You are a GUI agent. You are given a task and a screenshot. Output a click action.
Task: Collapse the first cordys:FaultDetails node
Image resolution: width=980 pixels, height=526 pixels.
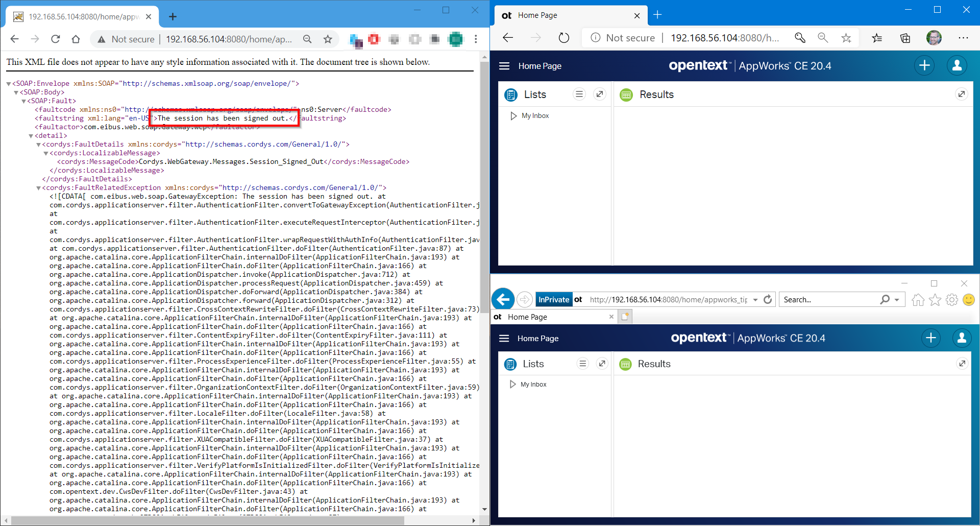[x=38, y=145]
